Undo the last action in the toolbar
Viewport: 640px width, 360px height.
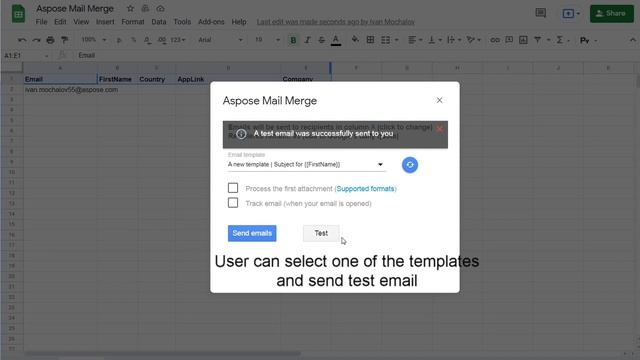[22, 40]
